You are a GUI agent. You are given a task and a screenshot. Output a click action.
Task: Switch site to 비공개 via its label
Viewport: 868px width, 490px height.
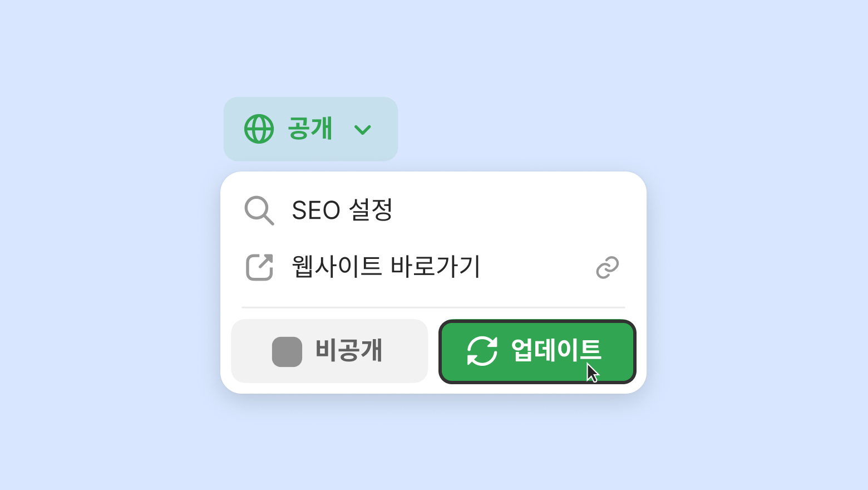(349, 351)
